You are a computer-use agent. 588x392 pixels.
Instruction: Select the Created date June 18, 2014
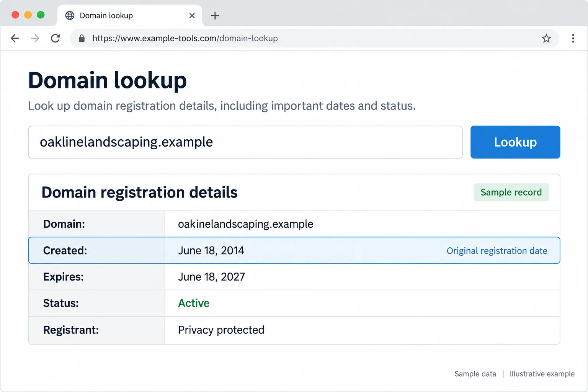point(211,250)
